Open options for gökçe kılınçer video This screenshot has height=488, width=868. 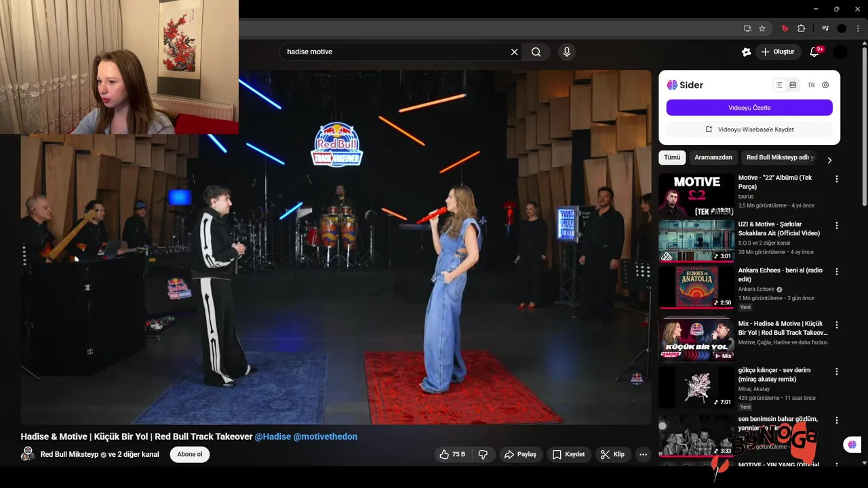(836, 371)
